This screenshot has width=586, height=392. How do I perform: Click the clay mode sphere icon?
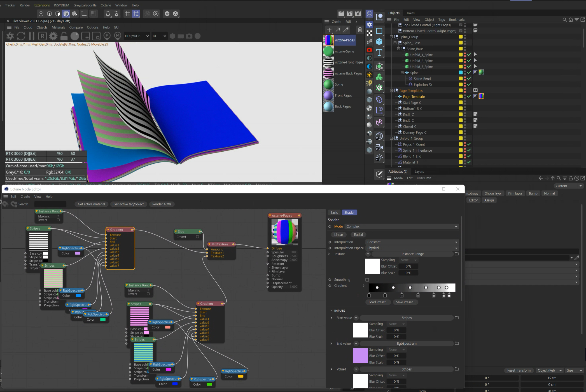point(75,36)
